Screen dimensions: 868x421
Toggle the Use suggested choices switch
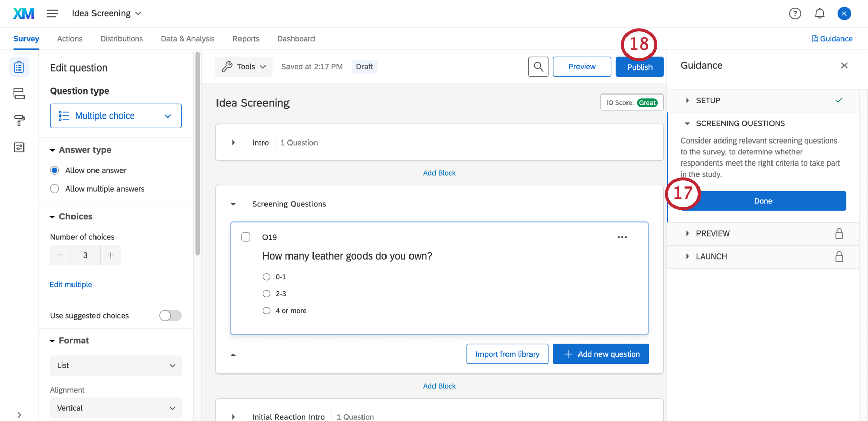tap(170, 316)
